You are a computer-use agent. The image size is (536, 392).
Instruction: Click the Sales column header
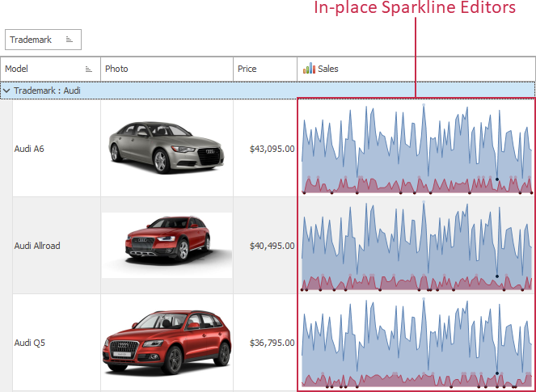[416, 69]
